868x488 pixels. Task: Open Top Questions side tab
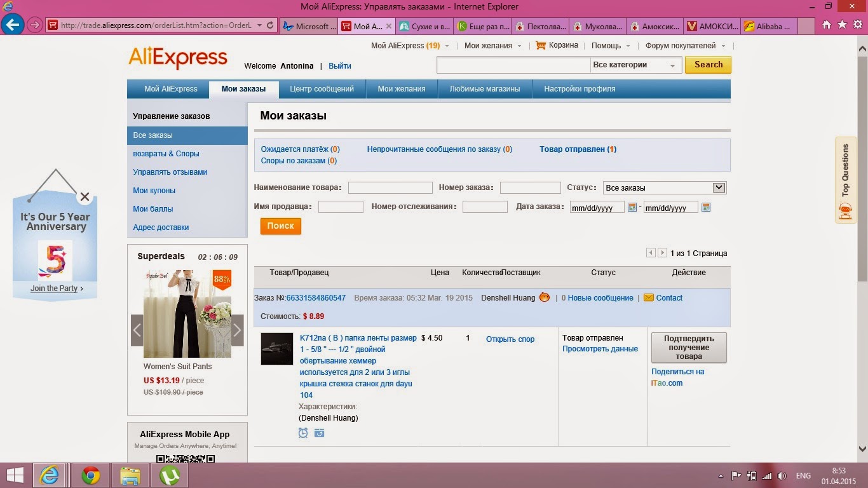click(845, 180)
